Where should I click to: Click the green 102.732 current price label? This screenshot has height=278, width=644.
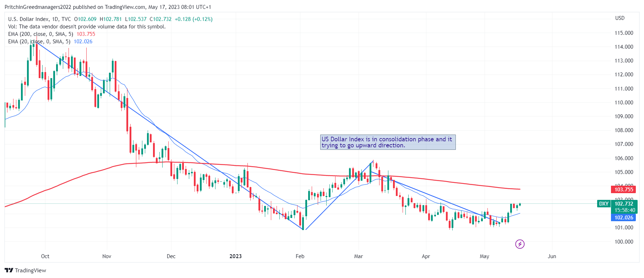[x=623, y=204]
